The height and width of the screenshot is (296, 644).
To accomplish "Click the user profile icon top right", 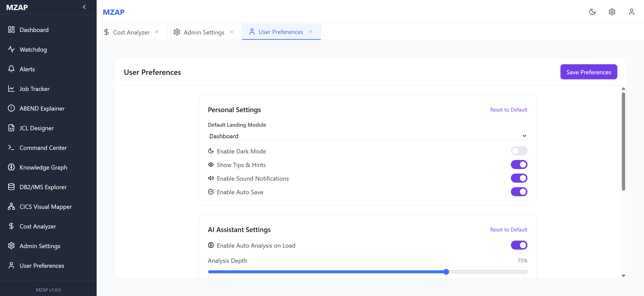I will click(631, 12).
